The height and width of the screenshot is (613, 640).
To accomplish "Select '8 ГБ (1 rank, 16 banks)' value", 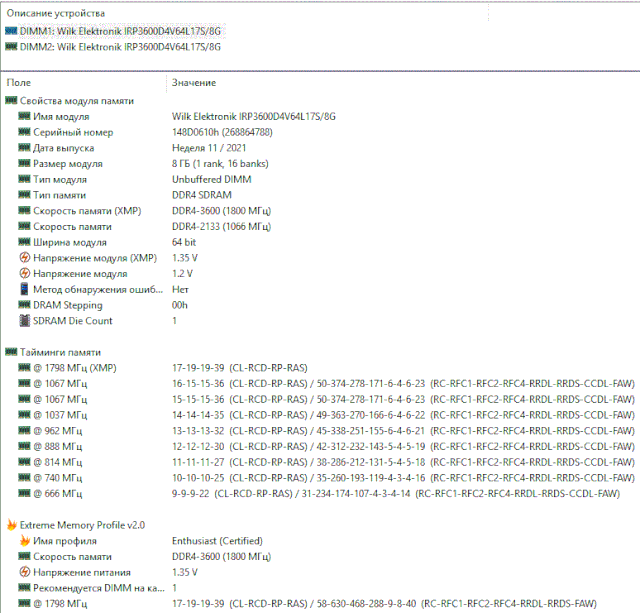I will point(220,164).
